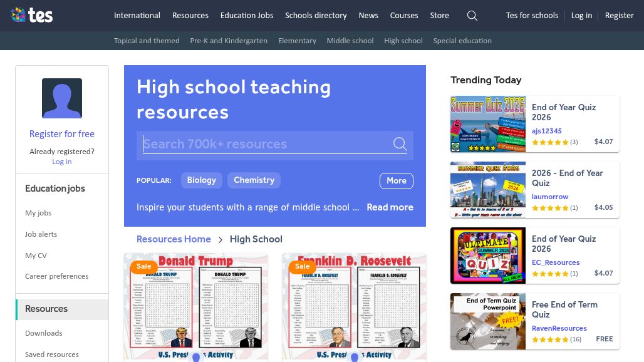Open My jobs in sidebar

tap(38, 213)
